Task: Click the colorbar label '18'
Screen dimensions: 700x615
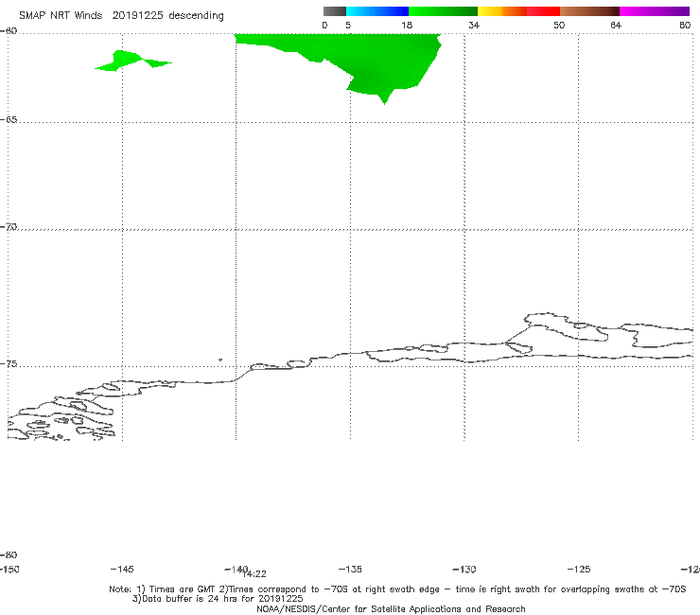Action: point(407,25)
